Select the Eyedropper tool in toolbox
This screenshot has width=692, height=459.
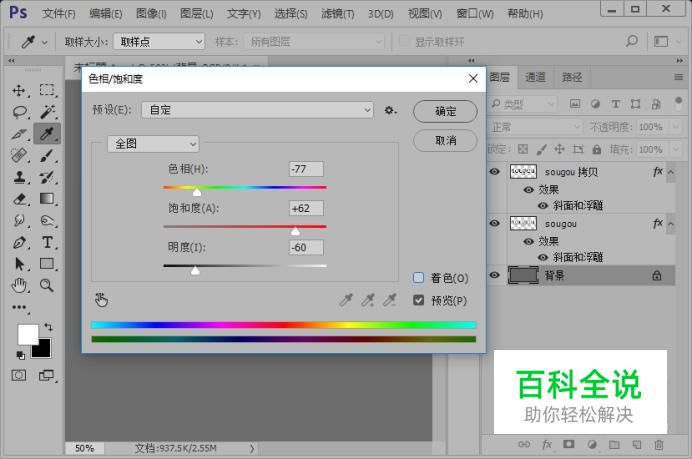click(x=47, y=133)
